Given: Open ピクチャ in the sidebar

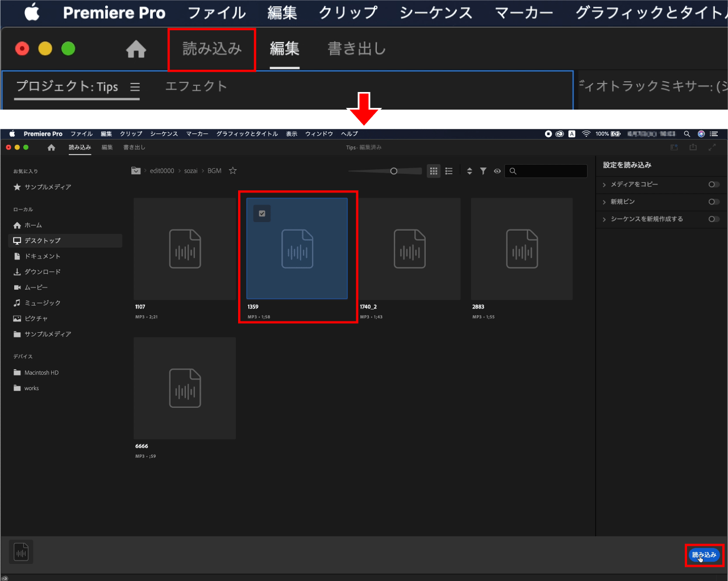Looking at the screenshot, I should pyautogui.click(x=31, y=319).
